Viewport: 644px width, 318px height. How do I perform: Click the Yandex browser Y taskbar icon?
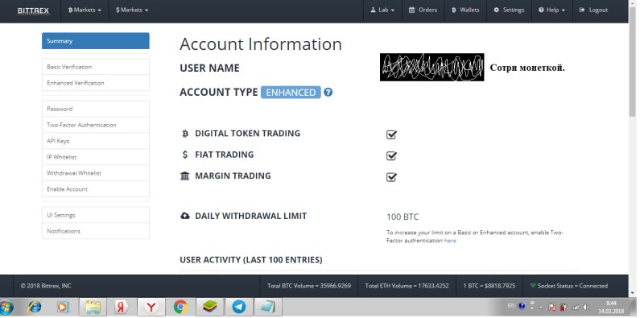[151, 307]
